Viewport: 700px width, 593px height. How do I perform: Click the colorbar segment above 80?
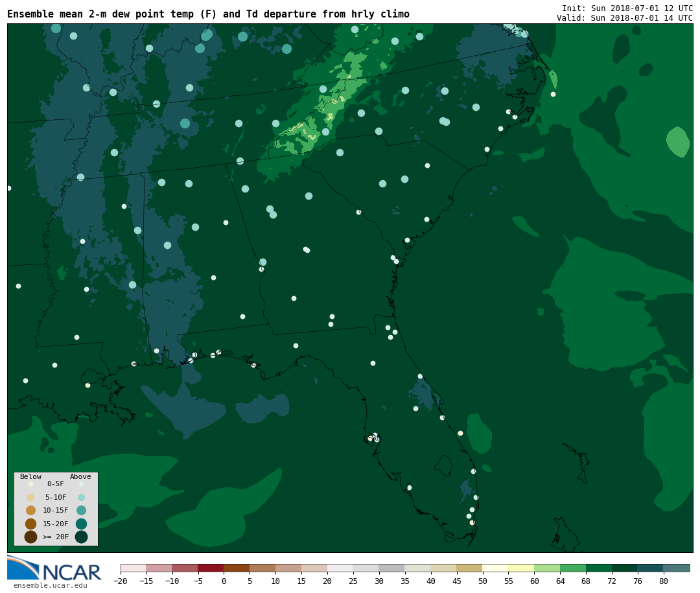(676, 568)
